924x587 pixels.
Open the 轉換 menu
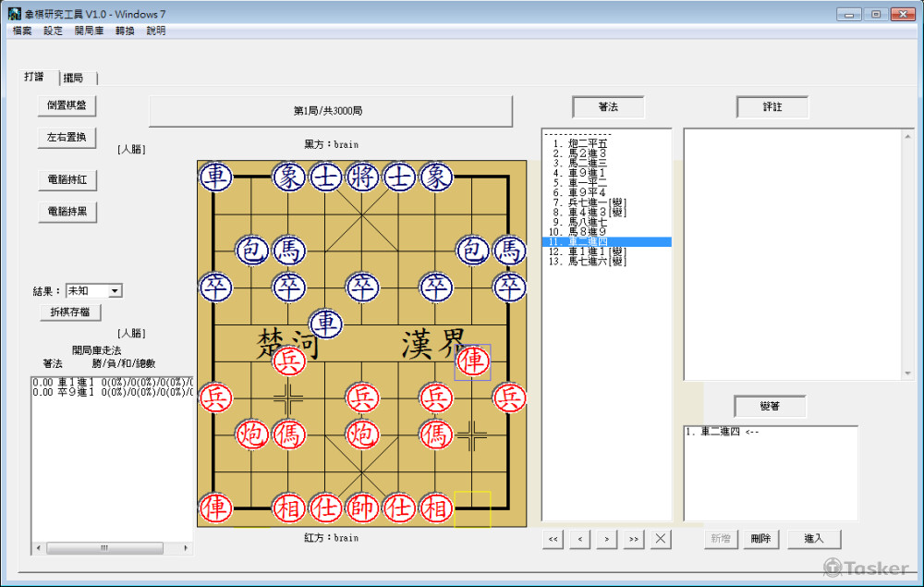pyautogui.click(x=124, y=30)
